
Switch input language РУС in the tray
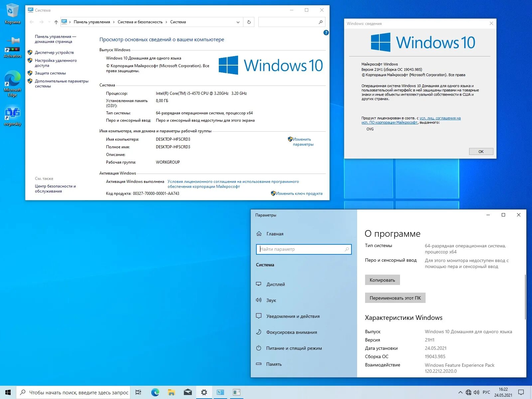click(x=486, y=392)
